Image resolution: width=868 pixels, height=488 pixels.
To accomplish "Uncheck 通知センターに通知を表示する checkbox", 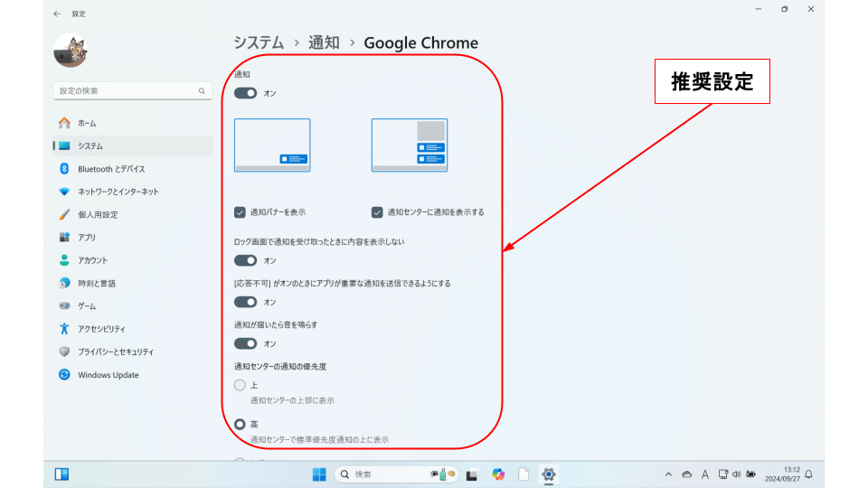I will coord(377,212).
